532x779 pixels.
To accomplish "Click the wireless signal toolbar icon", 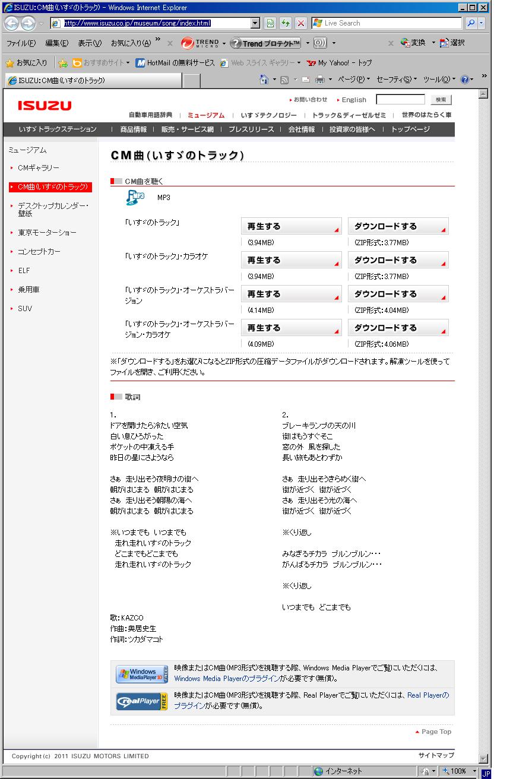I will coord(321,43).
